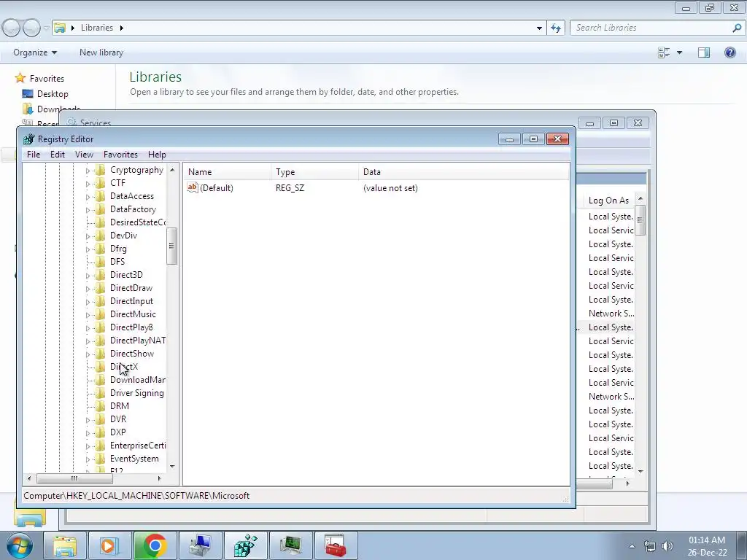Select the DesiredStateConfiguration key folder icon

[x=100, y=222]
